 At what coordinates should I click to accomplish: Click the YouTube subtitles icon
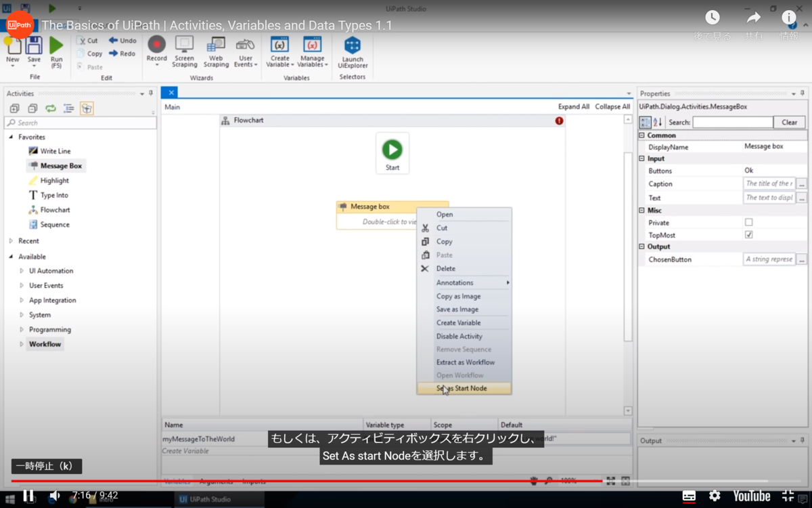[689, 496]
